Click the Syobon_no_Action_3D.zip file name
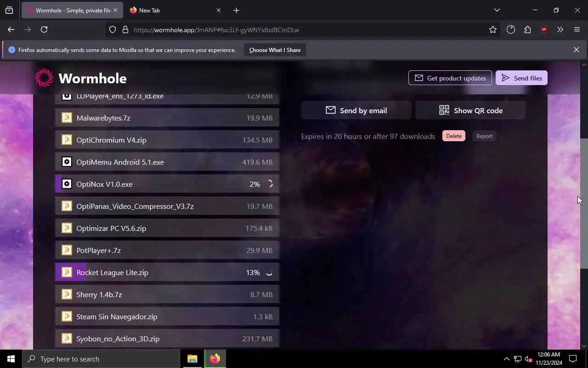Viewport: 588px width, 368px height. point(118,339)
